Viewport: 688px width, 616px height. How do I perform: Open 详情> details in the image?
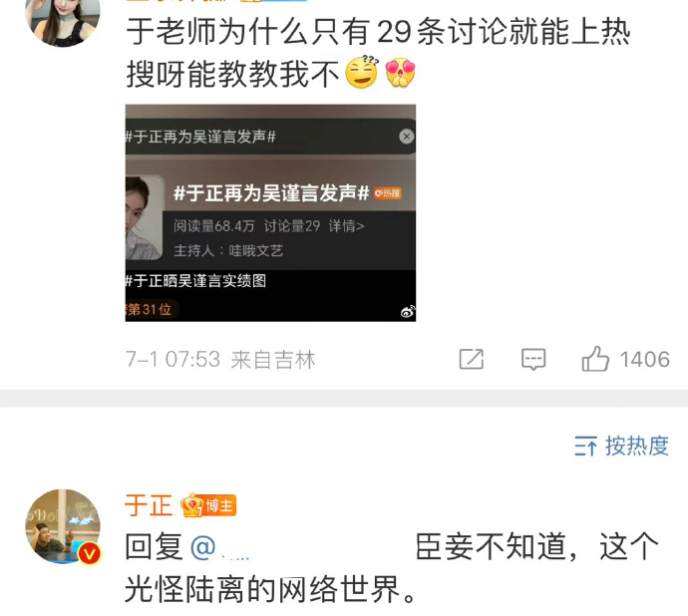pyautogui.click(x=346, y=226)
